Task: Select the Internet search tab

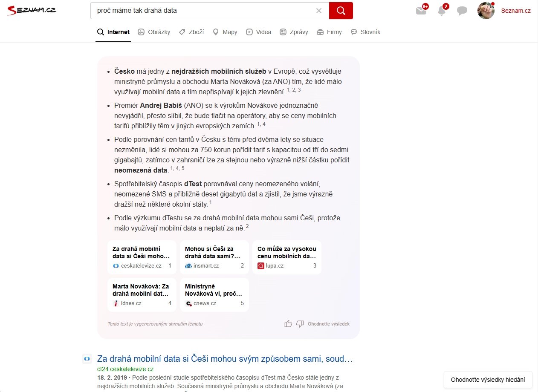Action: [113, 32]
